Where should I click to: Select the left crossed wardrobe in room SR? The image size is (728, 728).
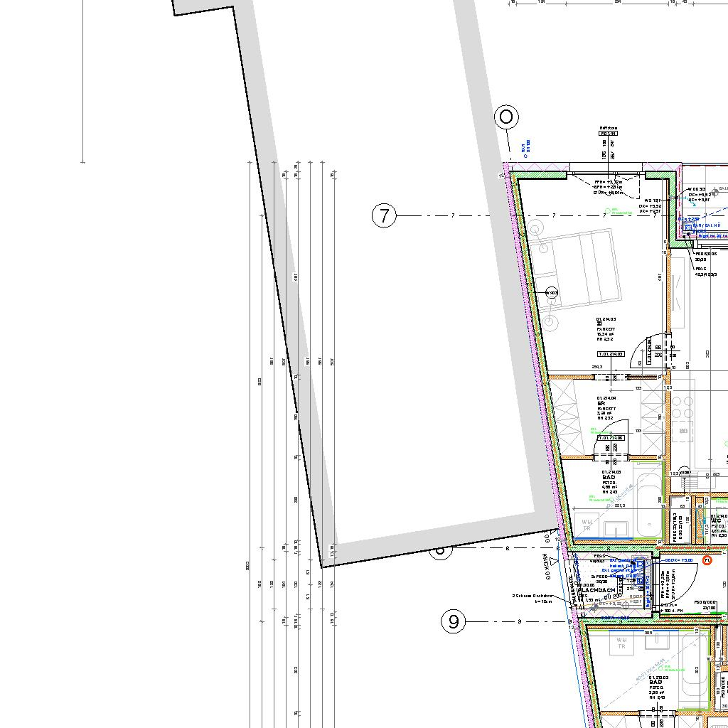pos(568,418)
